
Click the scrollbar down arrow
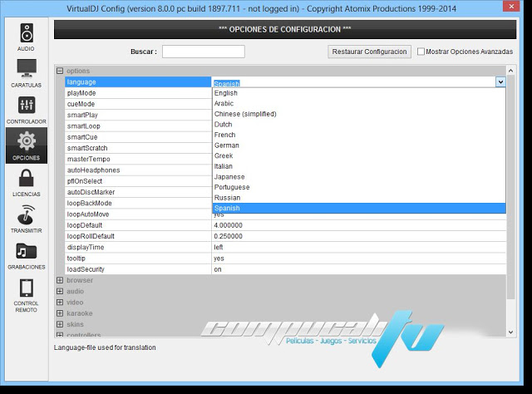[x=510, y=332]
